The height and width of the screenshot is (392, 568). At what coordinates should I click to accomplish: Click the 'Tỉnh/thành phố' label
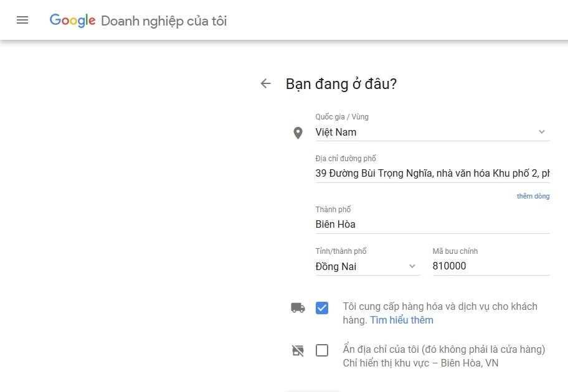click(341, 251)
